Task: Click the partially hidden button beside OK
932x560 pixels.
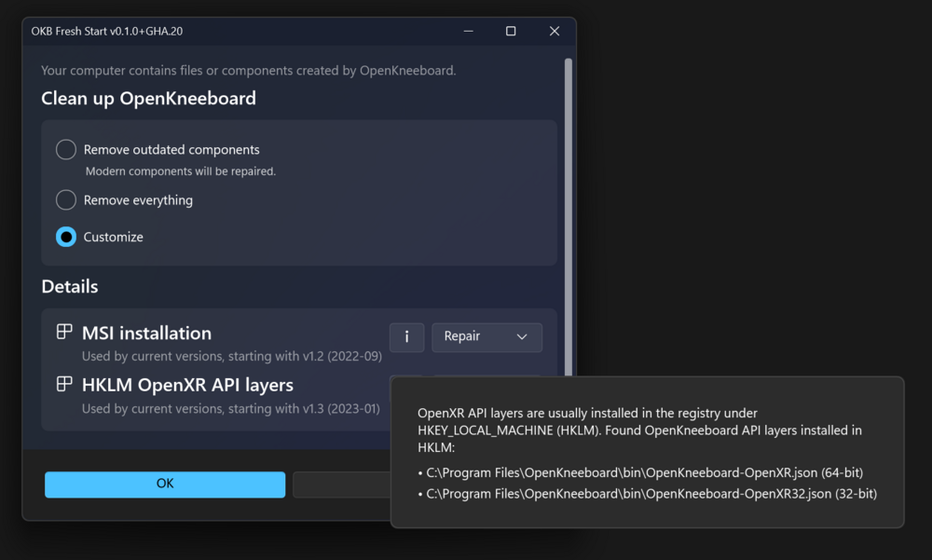Action: [x=341, y=485]
